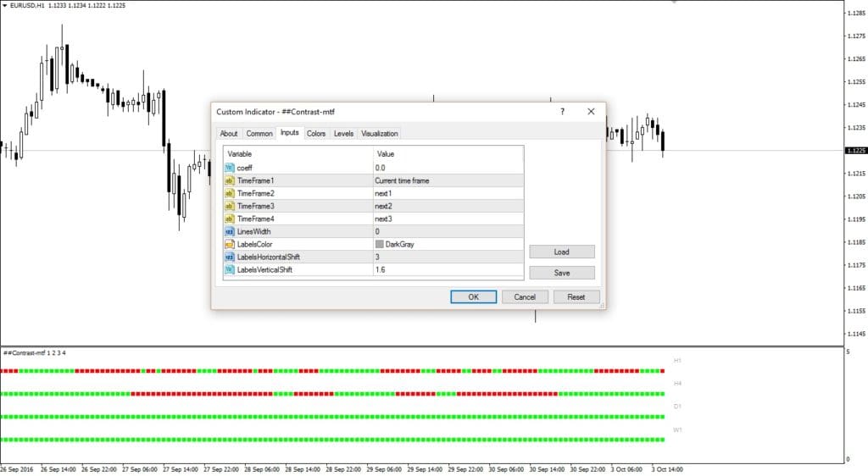Viewport: 868px width, 476px height.
Task: Edit the TimeFrame3 value next2
Action: [448, 206]
